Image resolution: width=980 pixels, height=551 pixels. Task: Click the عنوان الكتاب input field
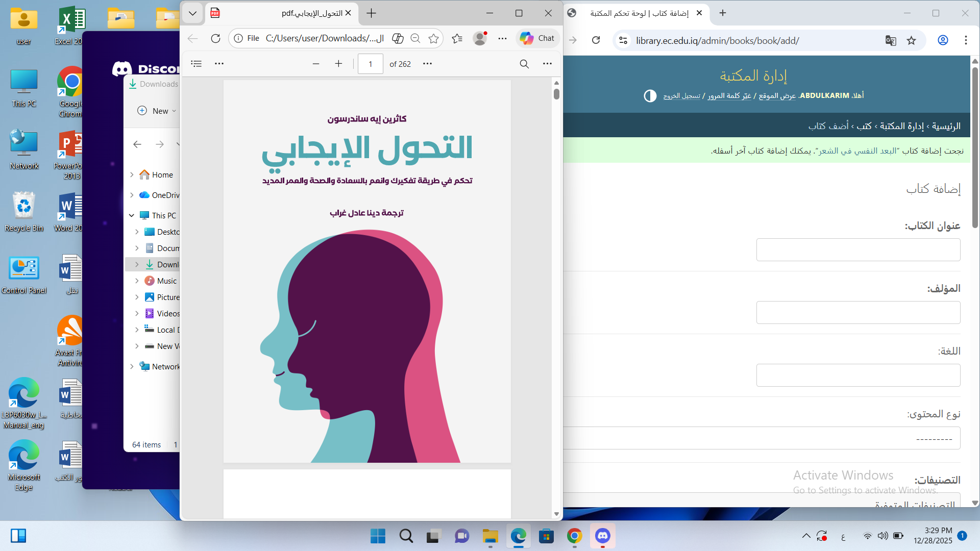point(858,250)
